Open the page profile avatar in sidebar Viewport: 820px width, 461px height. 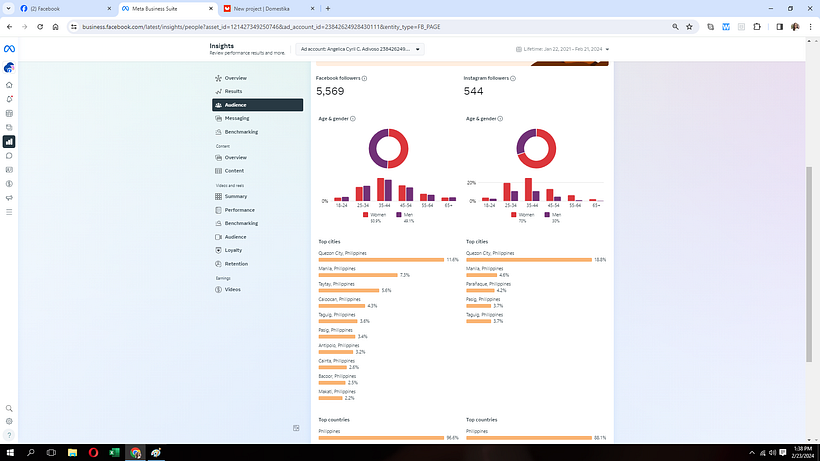[x=9, y=67]
